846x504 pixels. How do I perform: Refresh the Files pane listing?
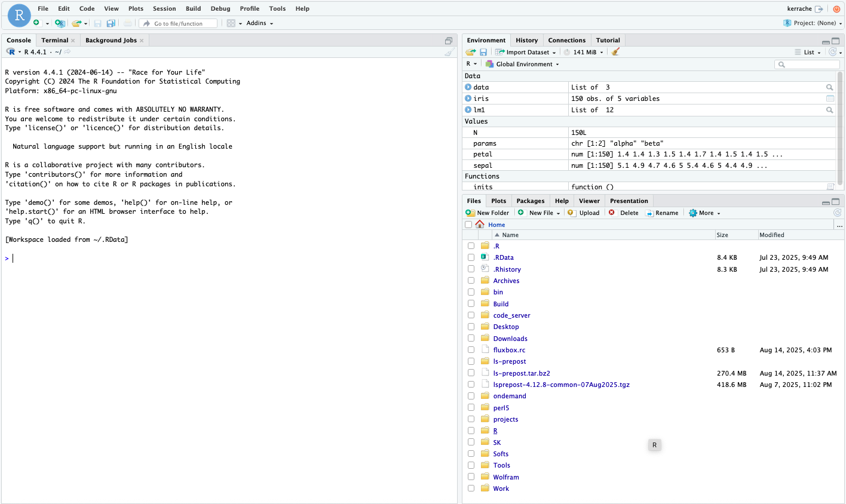tap(838, 213)
